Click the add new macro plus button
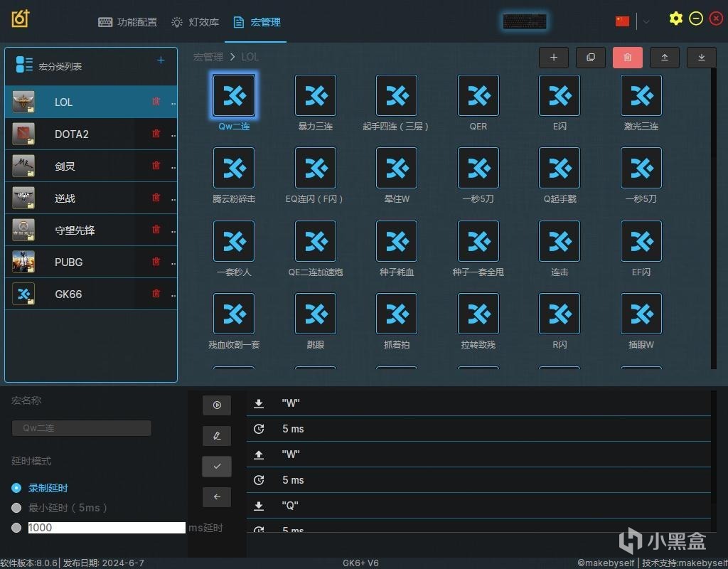The height and width of the screenshot is (569, 728). coord(553,58)
